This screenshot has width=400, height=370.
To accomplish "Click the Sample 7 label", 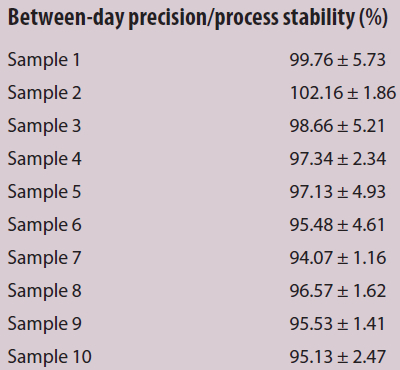I will point(44,258).
